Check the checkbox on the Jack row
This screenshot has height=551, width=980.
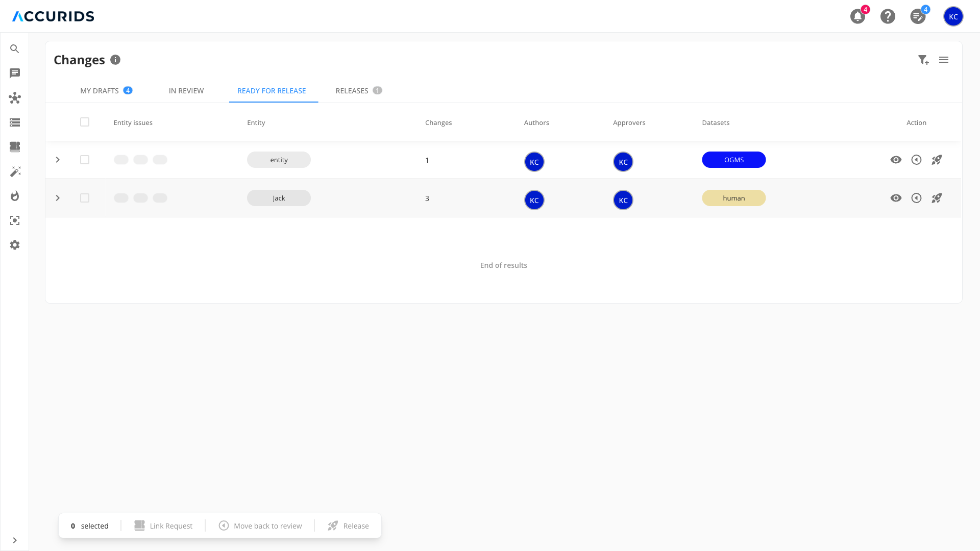click(85, 198)
